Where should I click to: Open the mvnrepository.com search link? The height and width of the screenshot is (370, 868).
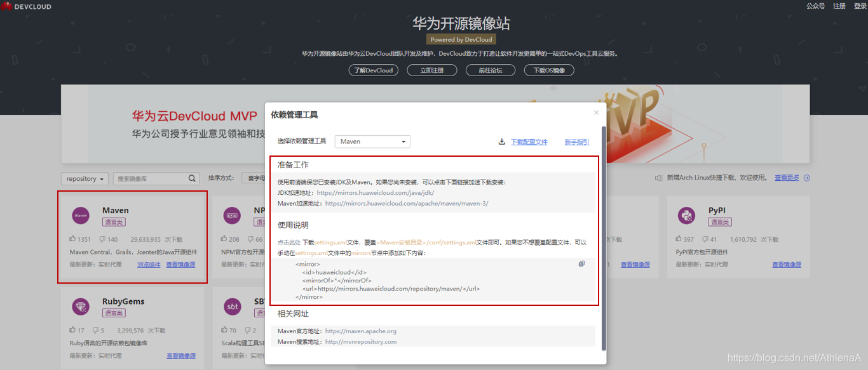[x=361, y=342]
